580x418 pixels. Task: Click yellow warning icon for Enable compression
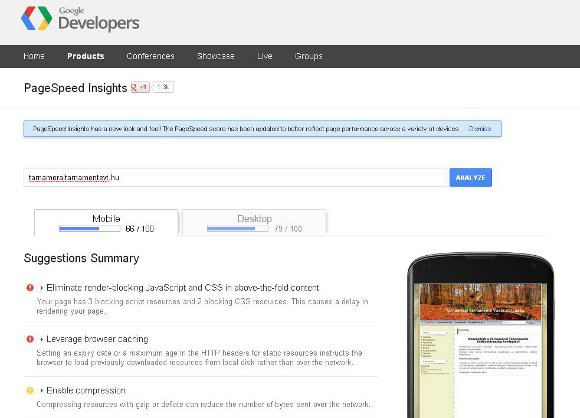pyautogui.click(x=30, y=391)
